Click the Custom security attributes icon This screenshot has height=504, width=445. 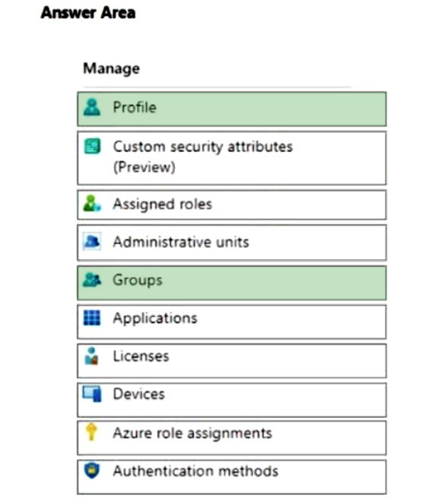[x=92, y=147]
